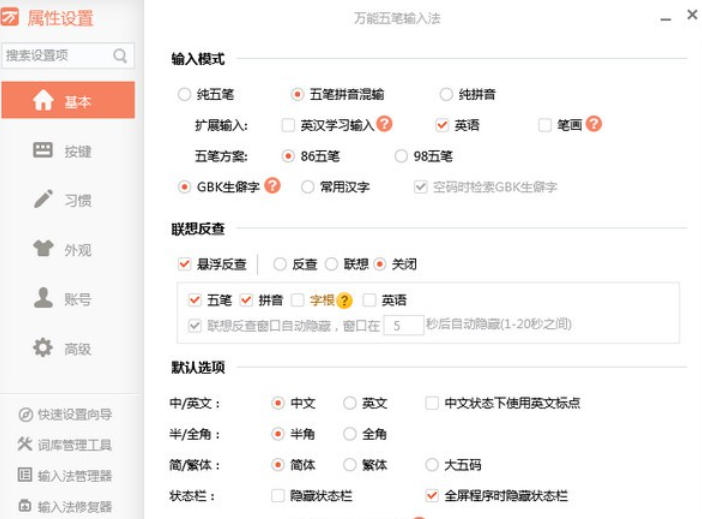Open 输入法管理器 link
The height and width of the screenshot is (519, 702).
click(x=74, y=476)
